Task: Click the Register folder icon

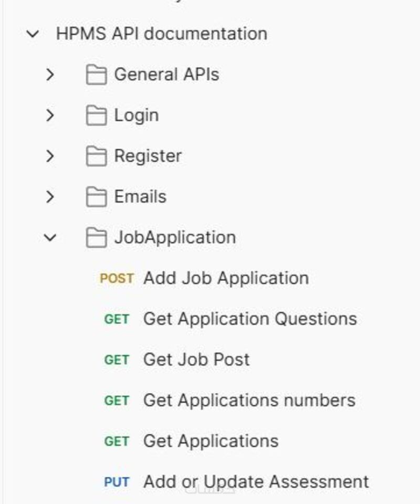Action: [x=96, y=156]
